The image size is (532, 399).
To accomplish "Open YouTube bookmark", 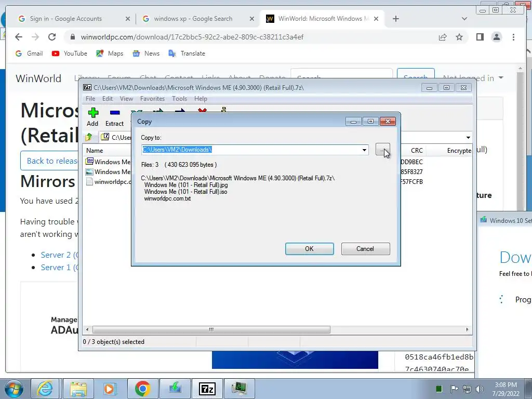I will point(69,54).
